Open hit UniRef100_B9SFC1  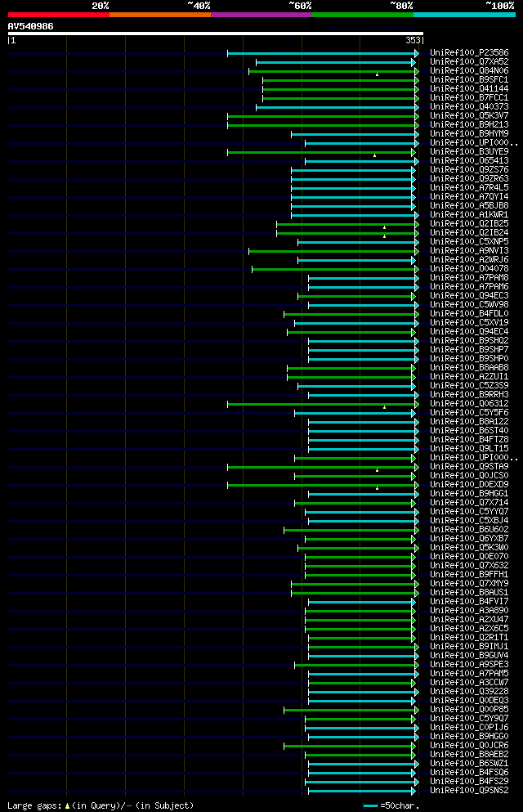(x=469, y=80)
